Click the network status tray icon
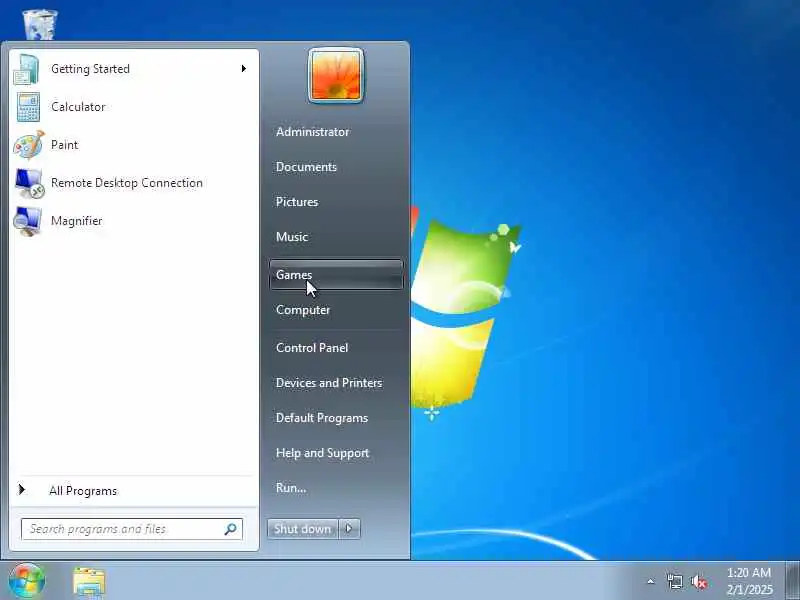Viewport: 800px width, 600px height. [674, 581]
